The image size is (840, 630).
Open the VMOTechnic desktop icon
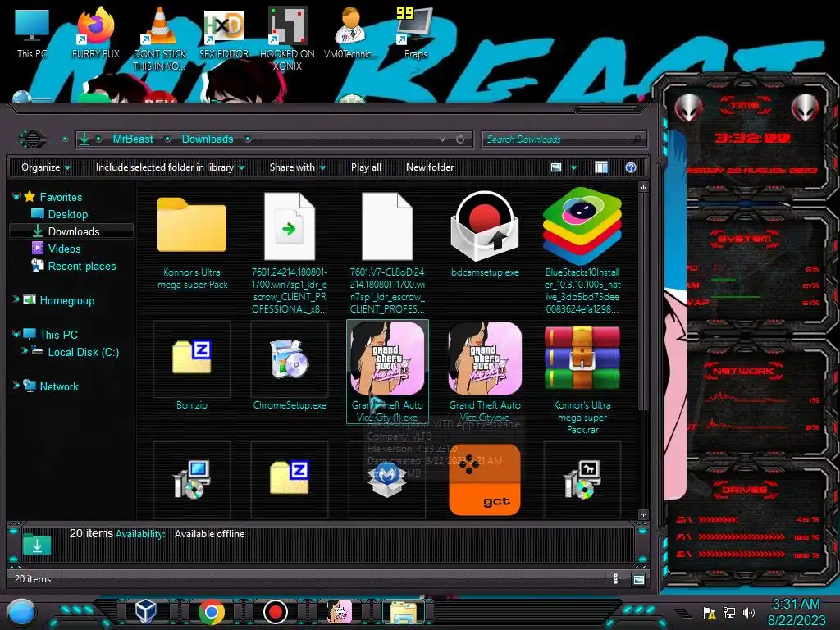[x=351, y=33]
